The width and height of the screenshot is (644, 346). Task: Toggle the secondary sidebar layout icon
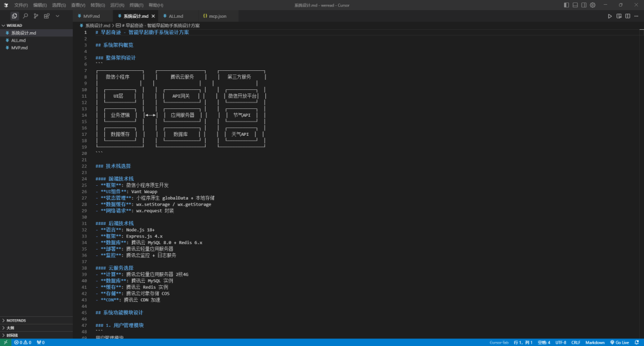coord(584,5)
